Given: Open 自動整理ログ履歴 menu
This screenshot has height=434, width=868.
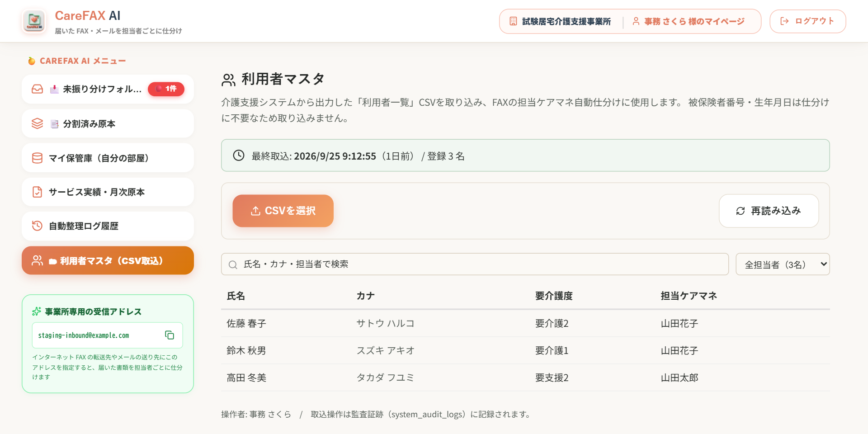Looking at the screenshot, I should pos(108,226).
